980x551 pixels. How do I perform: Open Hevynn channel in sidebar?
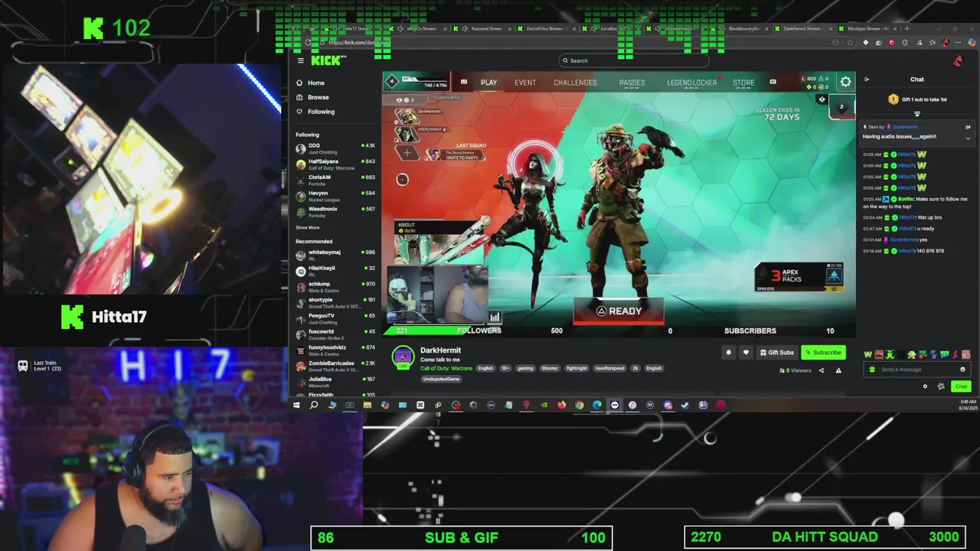click(x=335, y=196)
